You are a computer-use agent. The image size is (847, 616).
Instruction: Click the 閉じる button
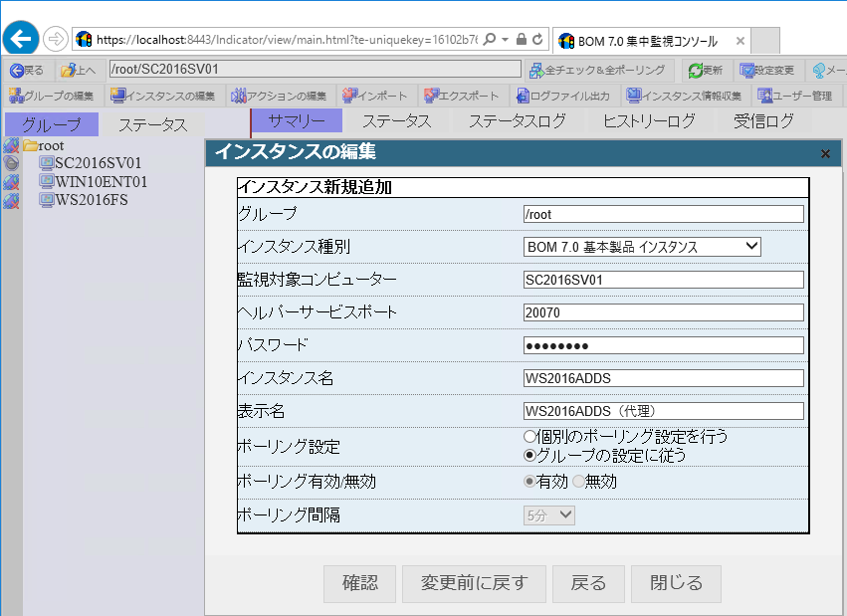[676, 583]
